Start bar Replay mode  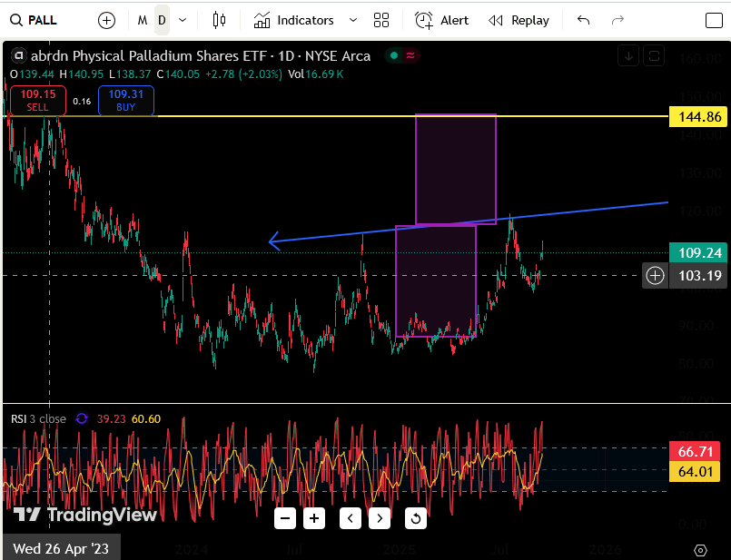click(519, 20)
